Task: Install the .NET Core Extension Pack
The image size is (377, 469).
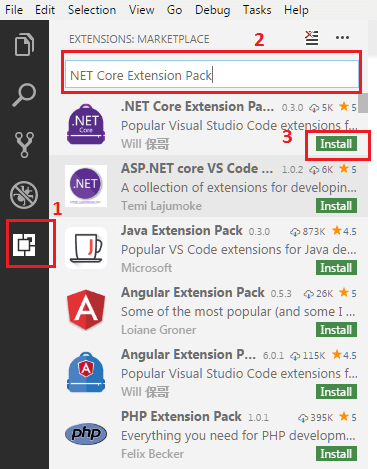Action: 336,144
